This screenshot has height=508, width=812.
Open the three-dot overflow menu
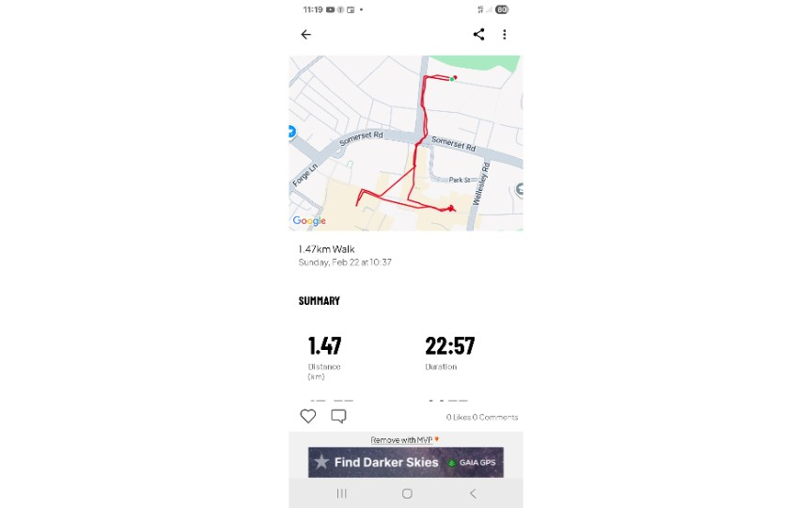[x=505, y=35]
